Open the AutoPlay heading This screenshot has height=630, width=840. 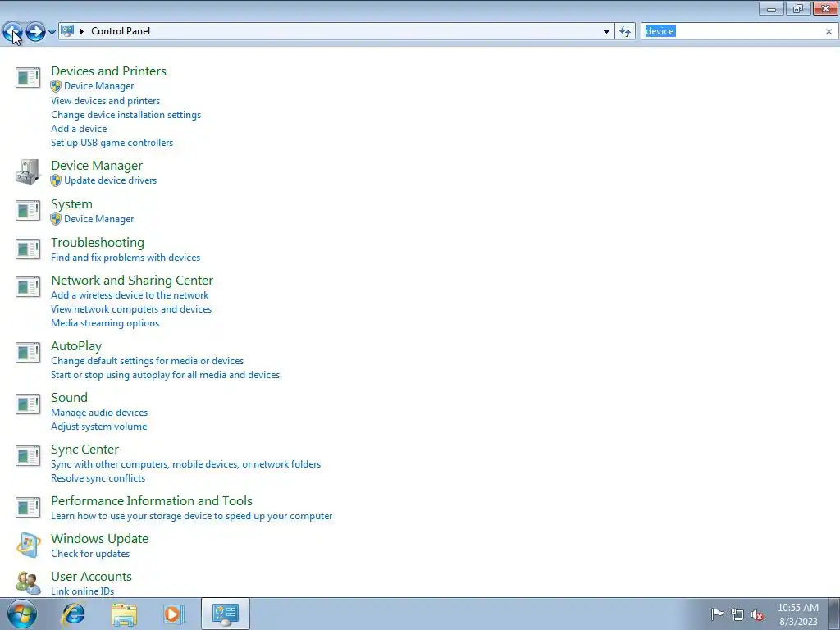pos(76,346)
